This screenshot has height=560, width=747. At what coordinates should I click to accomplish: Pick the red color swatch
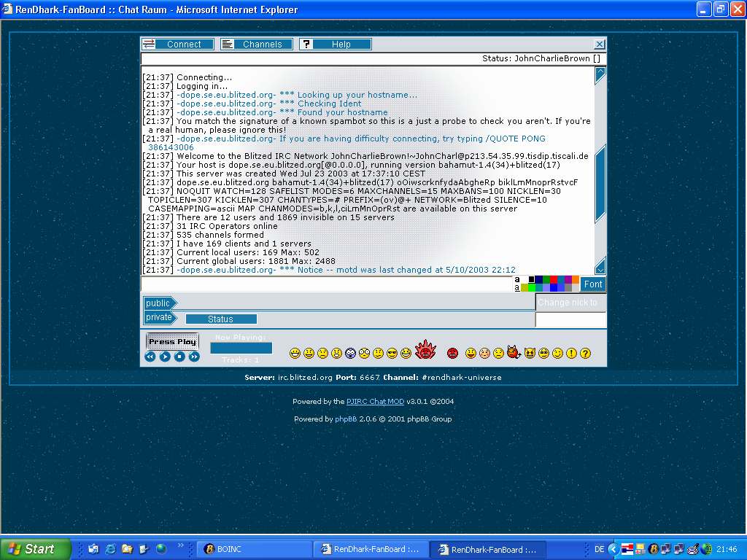(x=555, y=279)
